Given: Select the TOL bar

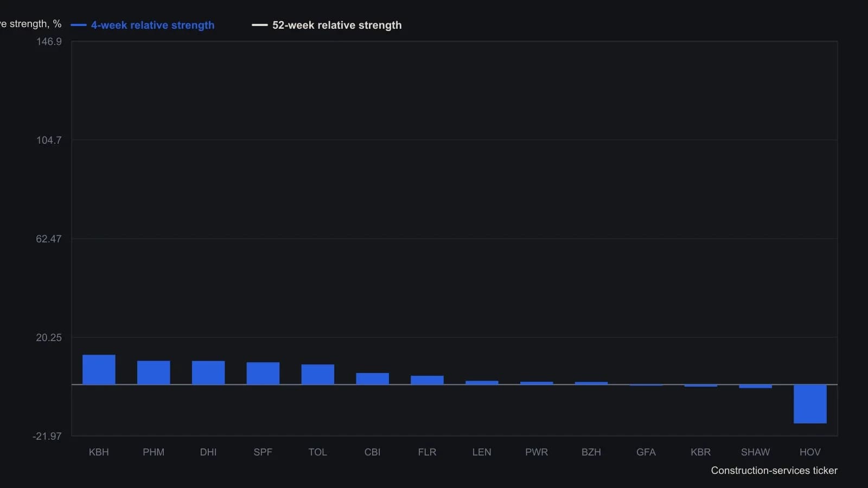Looking at the screenshot, I should 318,374.
